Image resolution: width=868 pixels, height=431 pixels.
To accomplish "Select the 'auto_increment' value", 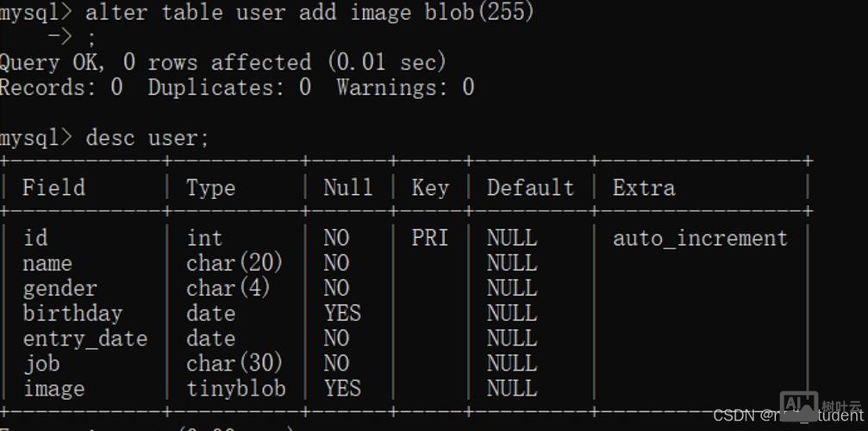I will pyautogui.click(x=700, y=238).
